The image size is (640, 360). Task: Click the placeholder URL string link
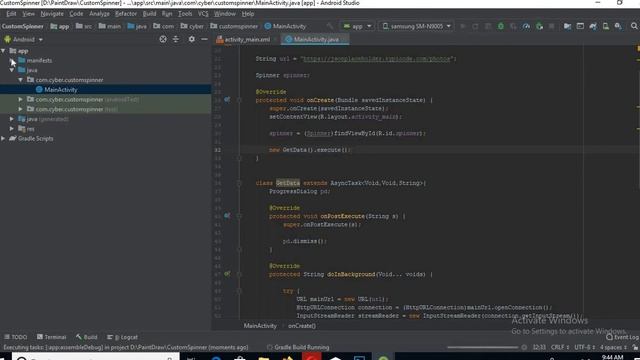(376, 59)
